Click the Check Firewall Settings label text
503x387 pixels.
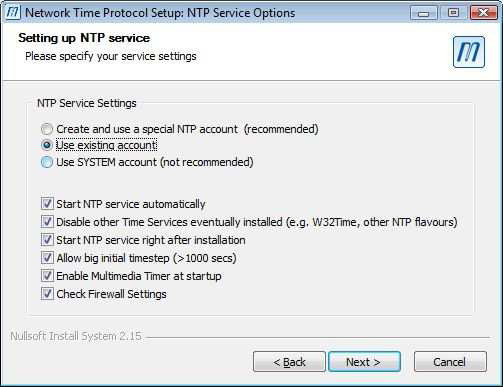(111, 294)
